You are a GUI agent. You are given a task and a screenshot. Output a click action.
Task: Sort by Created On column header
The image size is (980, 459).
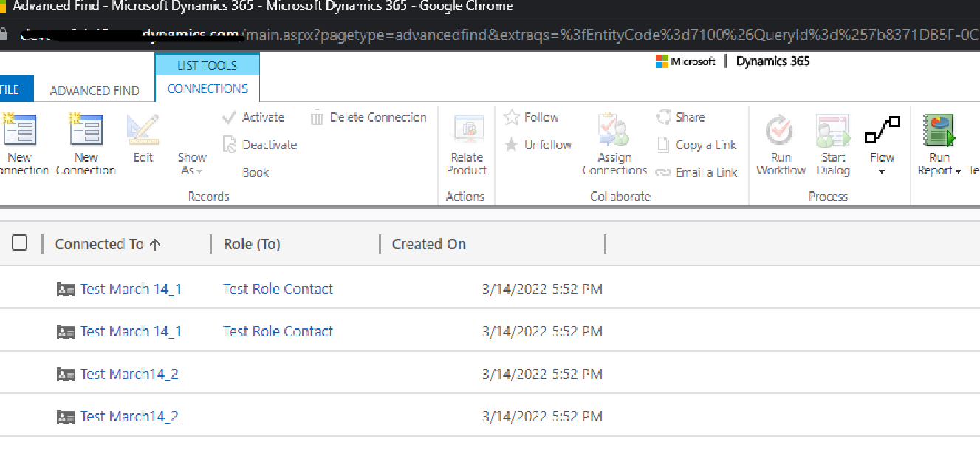(x=429, y=244)
